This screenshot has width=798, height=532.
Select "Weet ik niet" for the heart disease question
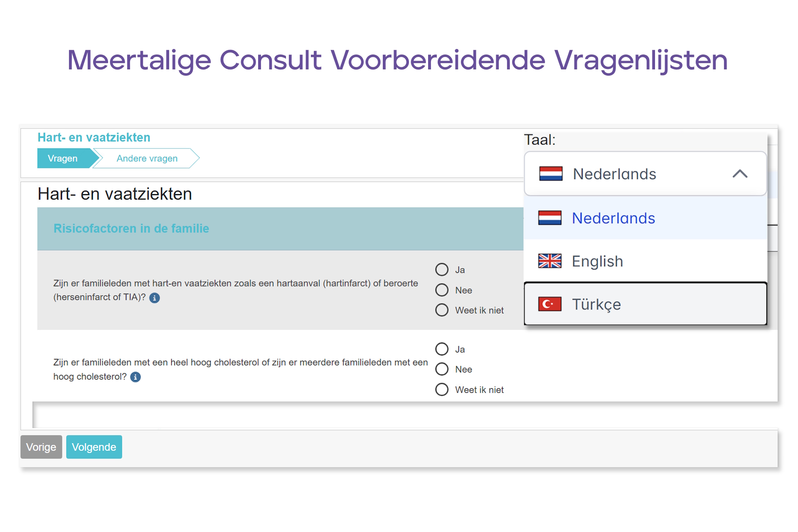442,310
